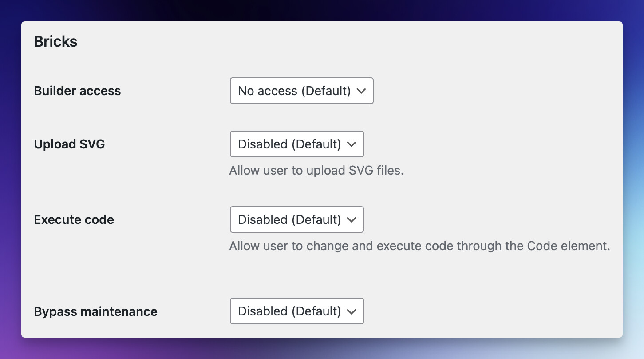Screen dimensions: 644x359
Task: Click the Execute code label
Action: pos(74,219)
